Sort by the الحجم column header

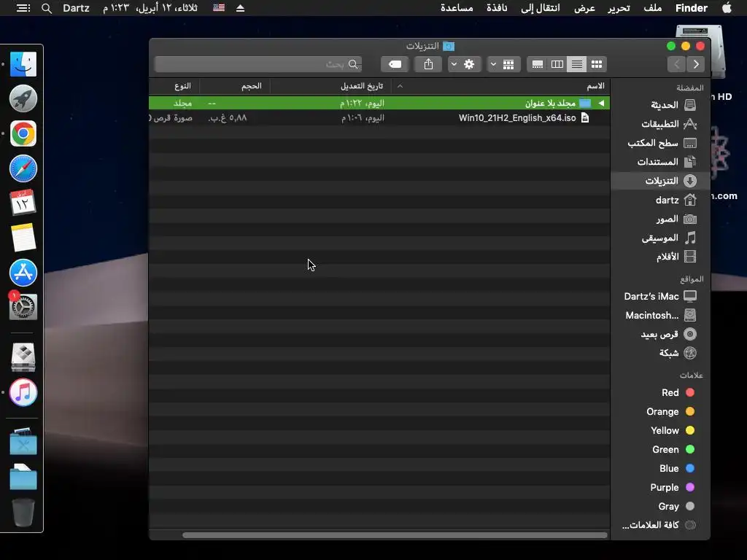pos(252,86)
